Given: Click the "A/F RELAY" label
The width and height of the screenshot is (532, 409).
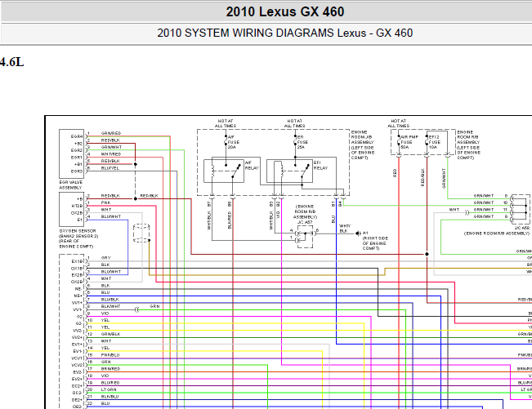Looking at the screenshot, I should pyautogui.click(x=252, y=166).
